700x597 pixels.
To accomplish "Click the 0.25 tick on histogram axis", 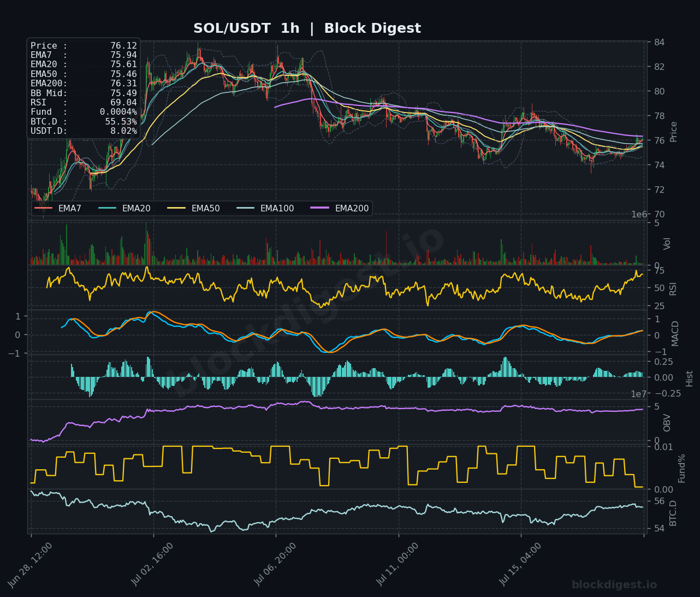I will pyautogui.click(x=663, y=362).
